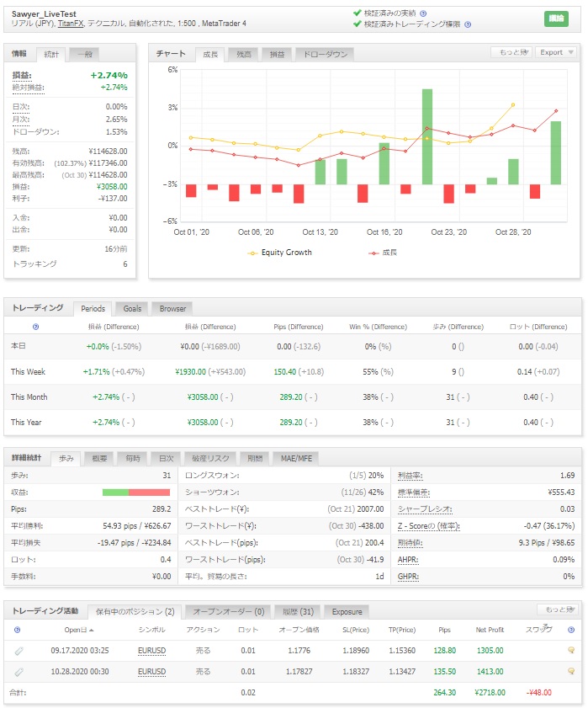This screenshot has width=588, height=708.
Task: Click tallest green bar in growth chart
Action: tap(427, 136)
